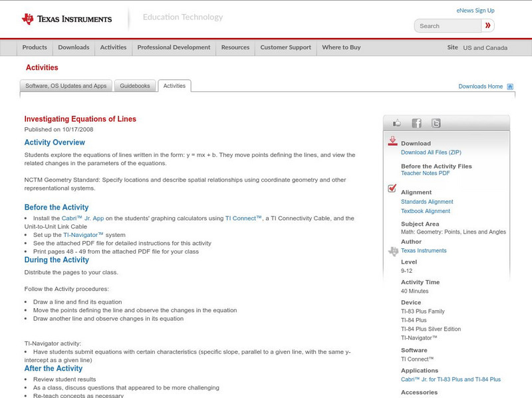Open the Products menu
This screenshot has width=532, height=398.
point(35,48)
